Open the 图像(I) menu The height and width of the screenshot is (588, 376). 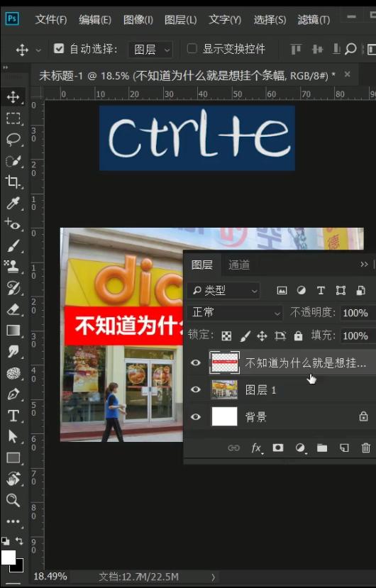point(138,19)
